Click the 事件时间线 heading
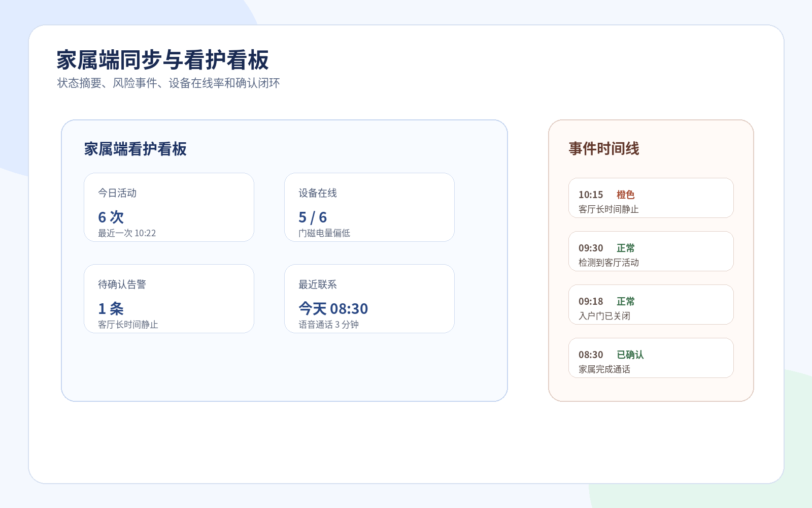The height and width of the screenshot is (508, 812). (604, 148)
